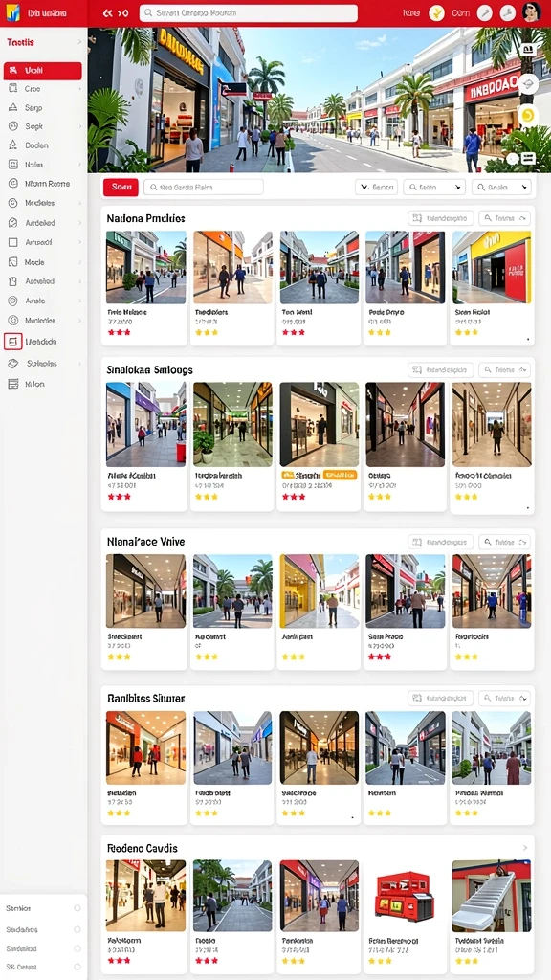Select the last radio button in the bottom-left panel
551x980 pixels.
coord(77,967)
